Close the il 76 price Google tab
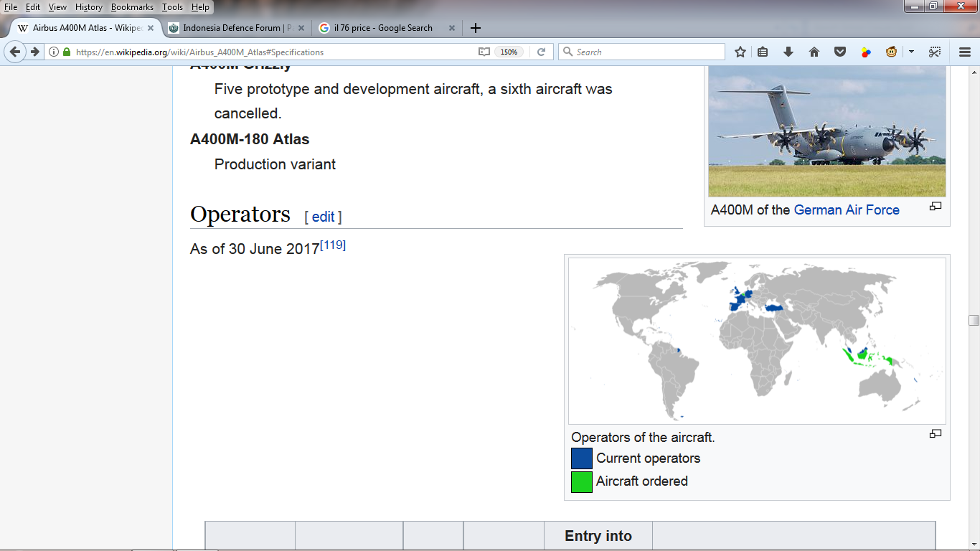 [x=452, y=28]
